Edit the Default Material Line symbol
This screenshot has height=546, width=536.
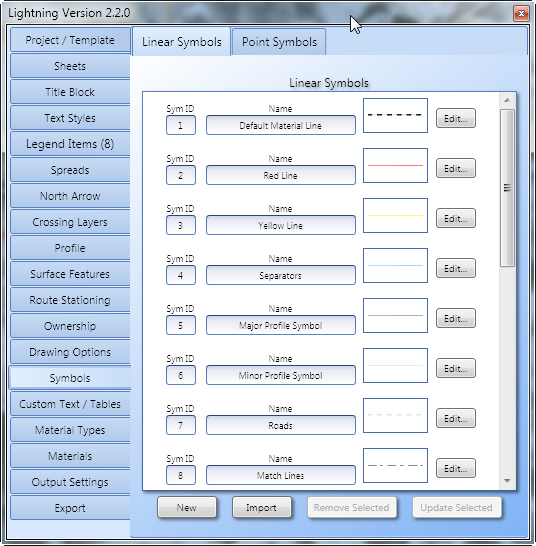[x=456, y=118]
